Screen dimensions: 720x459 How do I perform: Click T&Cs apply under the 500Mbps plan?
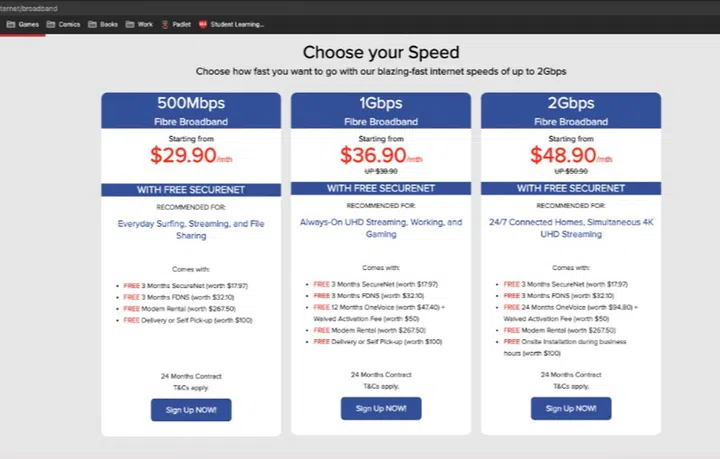click(x=191, y=387)
